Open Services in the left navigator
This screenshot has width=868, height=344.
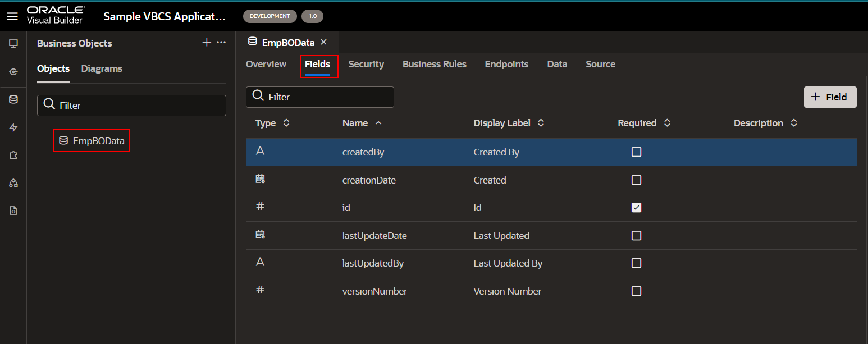pos(13,72)
